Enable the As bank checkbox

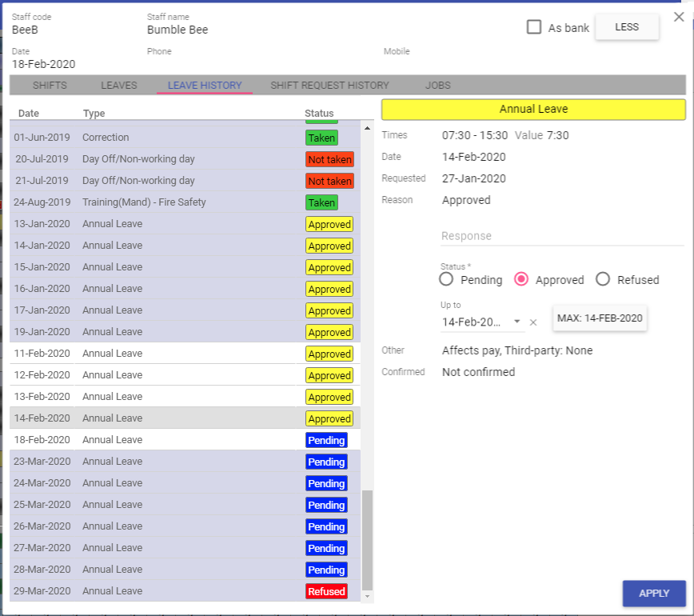(534, 27)
